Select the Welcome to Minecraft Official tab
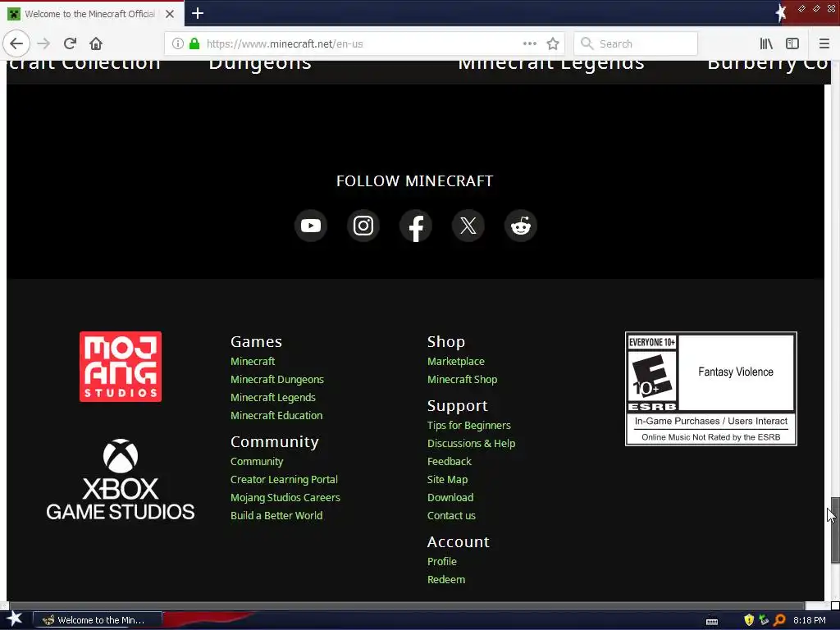The width and height of the screenshot is (840, 630). (x=90, y=14)
